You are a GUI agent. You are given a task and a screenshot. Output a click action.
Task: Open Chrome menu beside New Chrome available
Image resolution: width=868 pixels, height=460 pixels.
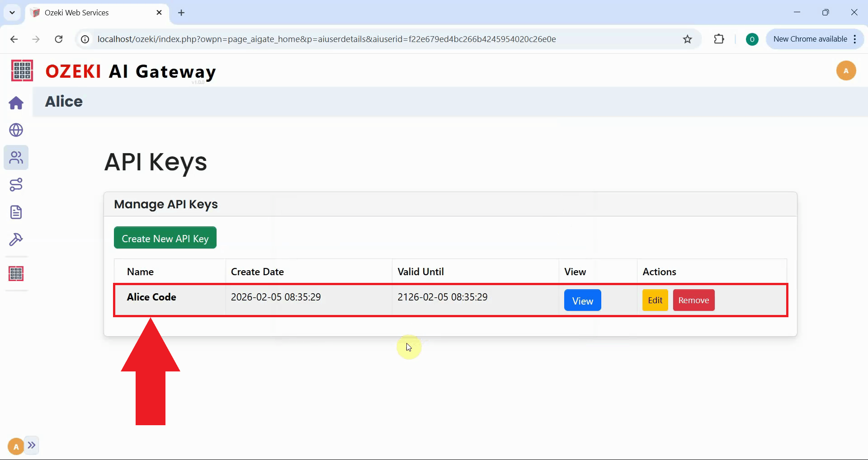click(x=855, y=39)
